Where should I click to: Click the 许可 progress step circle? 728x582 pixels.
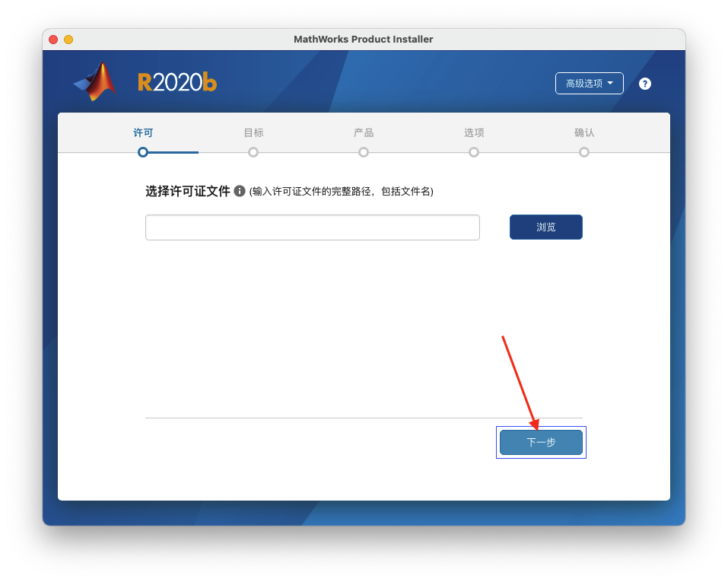pyautogui.click(x=143, y=152)
